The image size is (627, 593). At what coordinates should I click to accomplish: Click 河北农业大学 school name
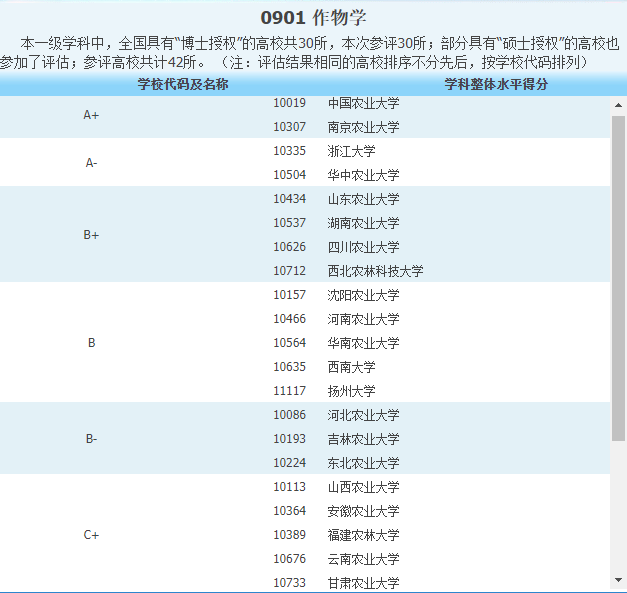pyautogui.click(x=363, y=415)
